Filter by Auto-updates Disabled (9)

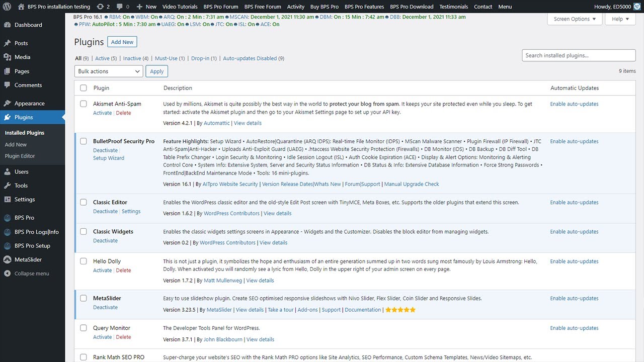click(254, 58)
